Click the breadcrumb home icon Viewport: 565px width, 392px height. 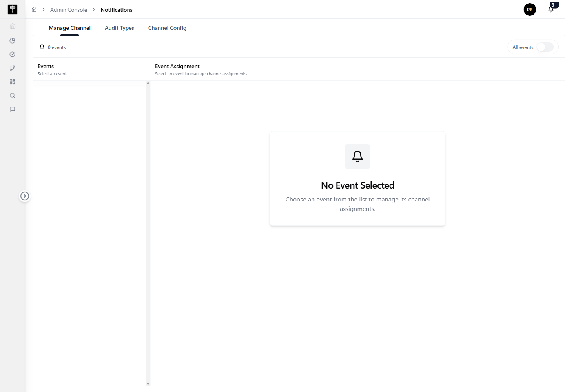click(34, 9)
